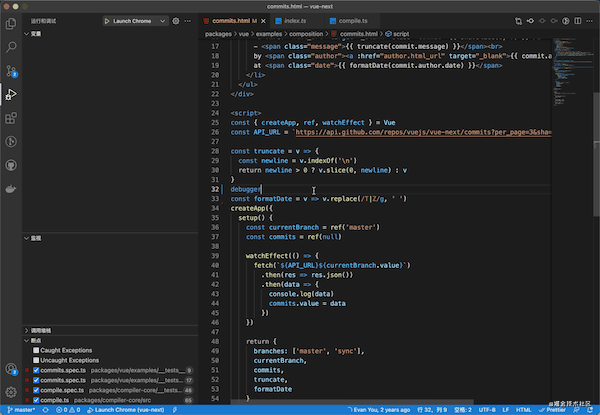This screenshot has height=415, width=600.
Task: Open notifications bell in status bar
Action: point(590,410)
